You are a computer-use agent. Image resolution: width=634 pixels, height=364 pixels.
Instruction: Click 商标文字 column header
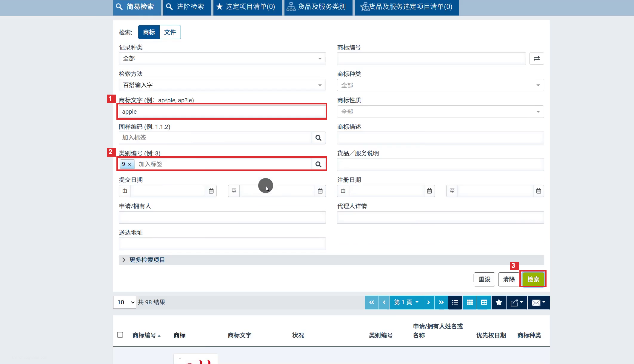pyautogui.click(x=239, y=335)
